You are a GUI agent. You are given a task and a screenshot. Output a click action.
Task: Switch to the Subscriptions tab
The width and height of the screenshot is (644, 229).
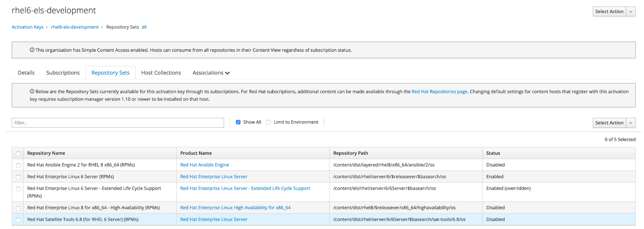[x=63, y=73]
